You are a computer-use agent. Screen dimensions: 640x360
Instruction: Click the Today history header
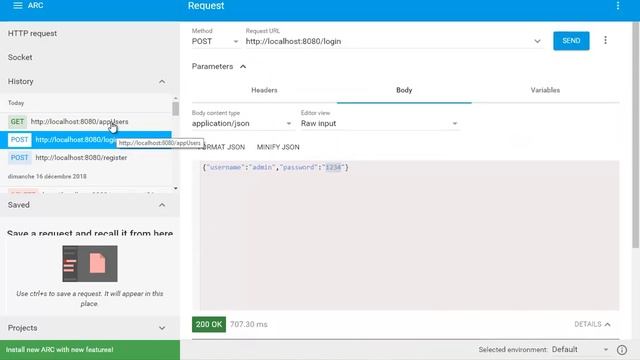coord(16,103)
